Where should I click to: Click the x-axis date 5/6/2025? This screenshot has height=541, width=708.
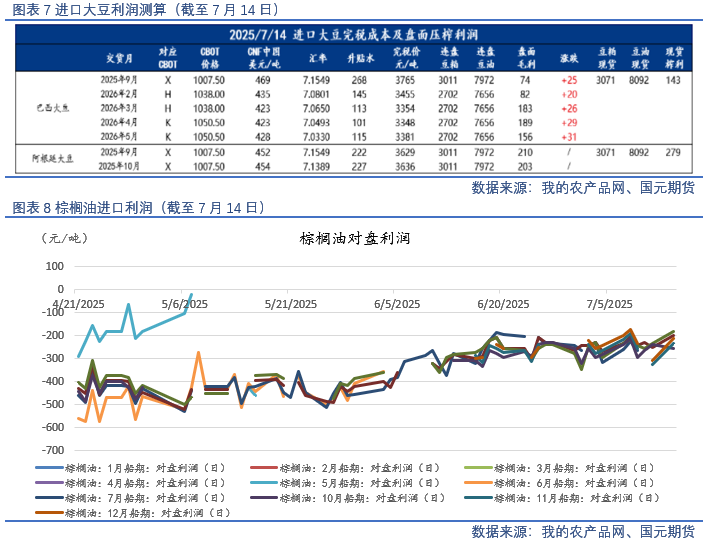(x=185, y=304)
